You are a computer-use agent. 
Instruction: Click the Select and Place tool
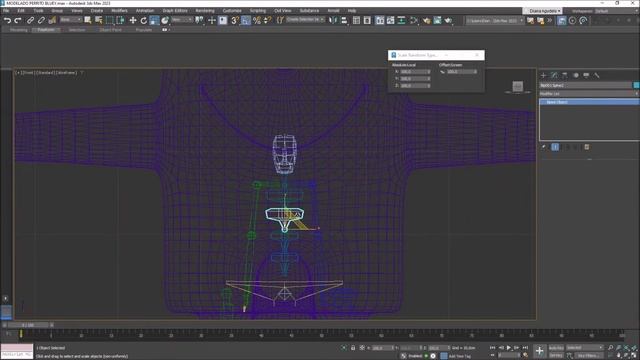point(165,20)
